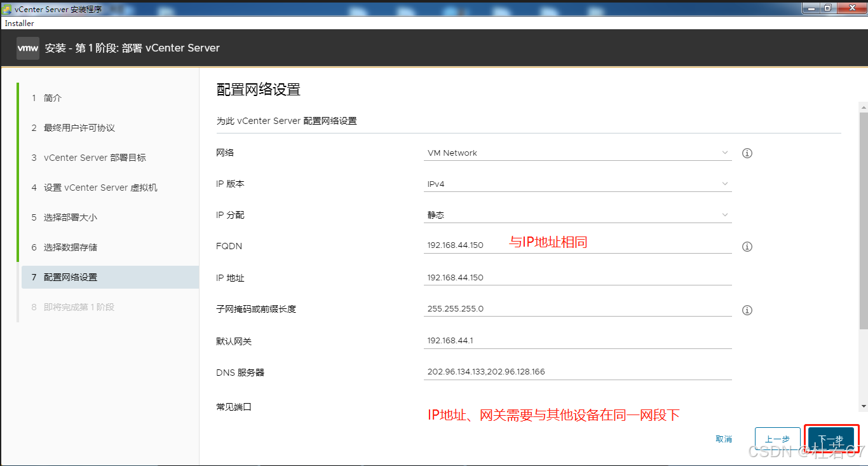Click the subnet mask 255.255.255.0 field
Screen dimensions: 868x466
click(578, 309)
